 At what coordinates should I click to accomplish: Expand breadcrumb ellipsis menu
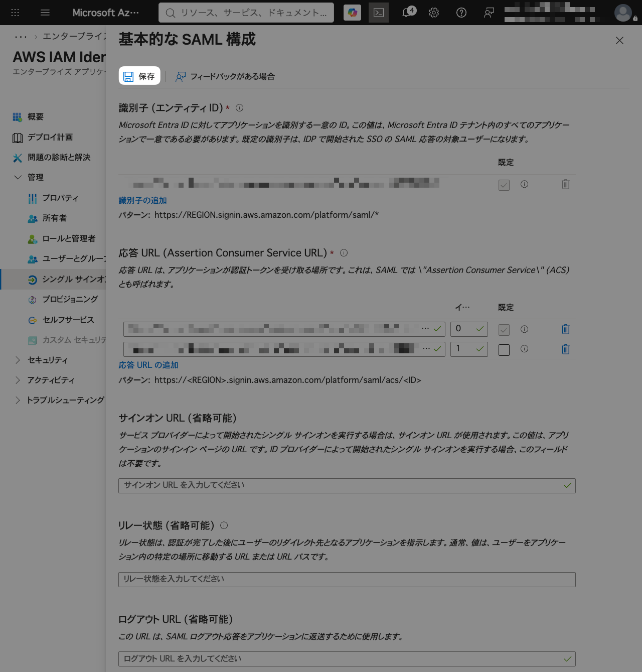coord(21,37)
